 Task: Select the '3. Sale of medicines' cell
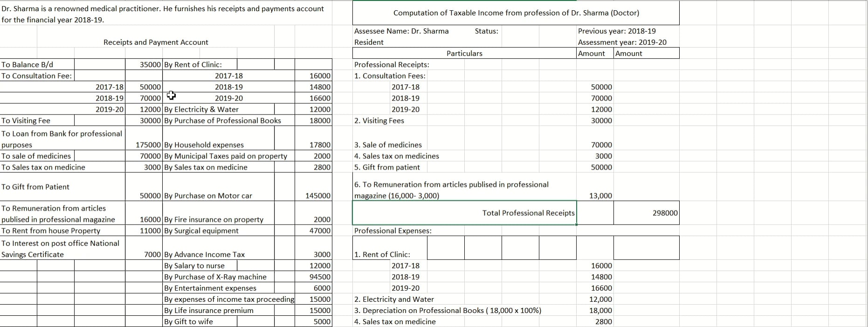point(388,145)
